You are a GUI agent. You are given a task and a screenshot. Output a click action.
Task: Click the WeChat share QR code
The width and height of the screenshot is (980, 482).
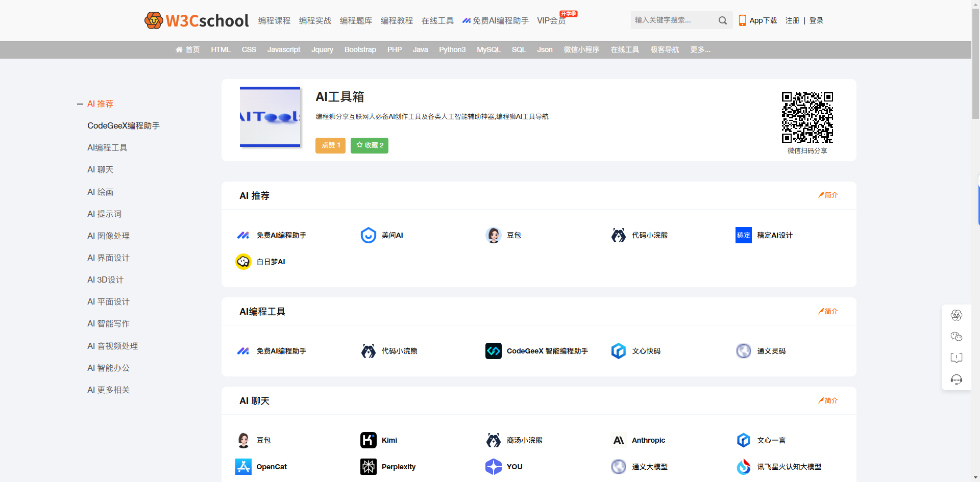pos(807,117)
